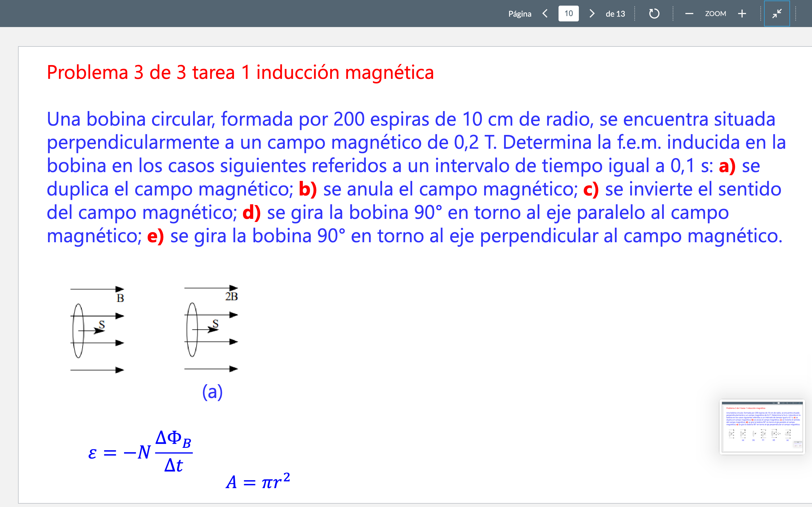Click the rotate refresh arrow icon
812x507 pixels.
654,14
